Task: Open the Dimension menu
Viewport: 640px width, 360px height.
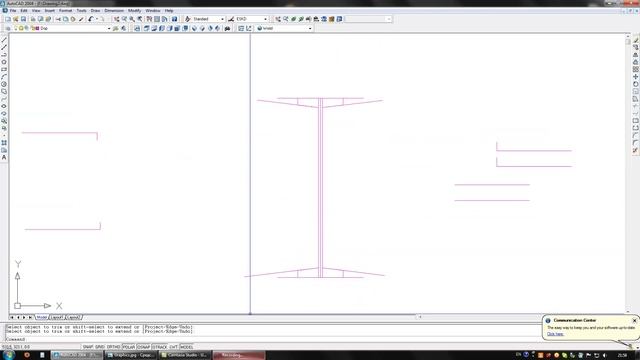Action: [x=114, y=11]
